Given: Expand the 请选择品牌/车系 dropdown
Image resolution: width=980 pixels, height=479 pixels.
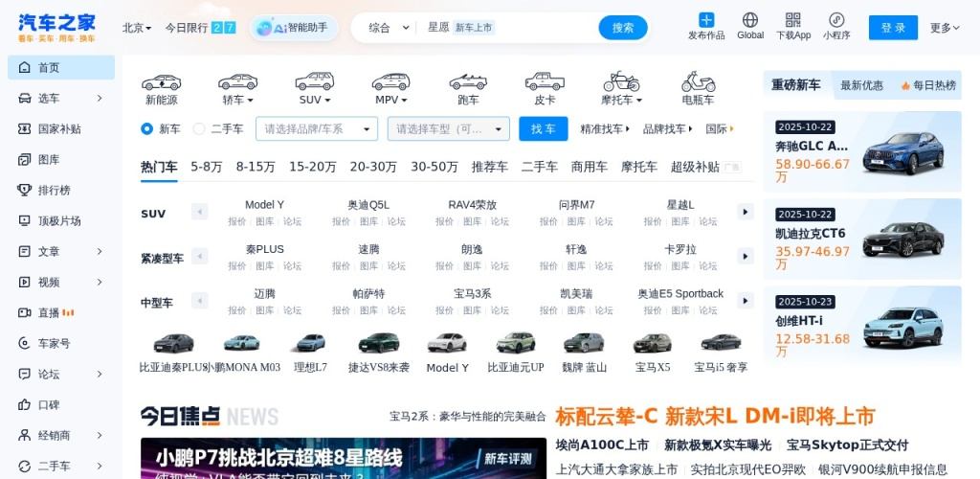Looking at the screenshot, I should coord(317,128).
